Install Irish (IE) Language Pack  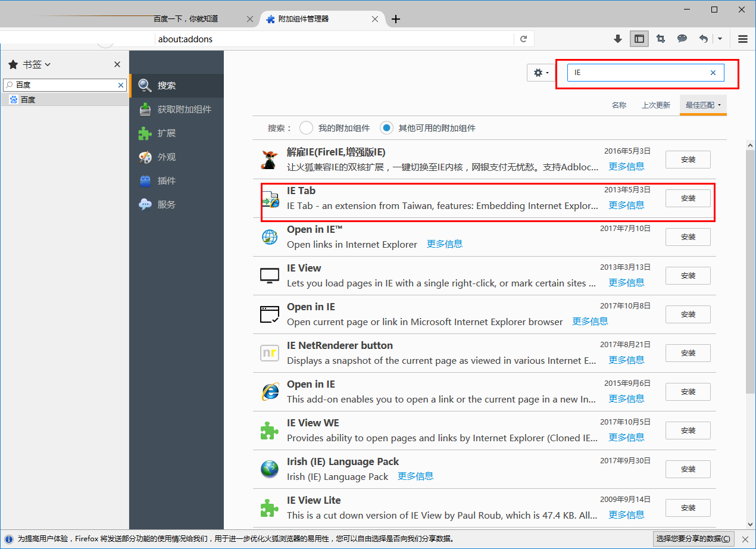pos(688,469)
